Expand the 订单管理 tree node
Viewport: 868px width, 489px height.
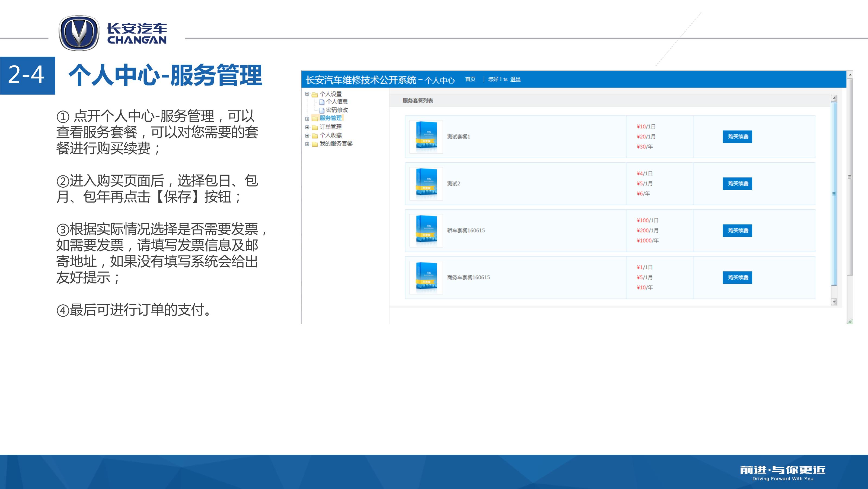click(307, 127)
